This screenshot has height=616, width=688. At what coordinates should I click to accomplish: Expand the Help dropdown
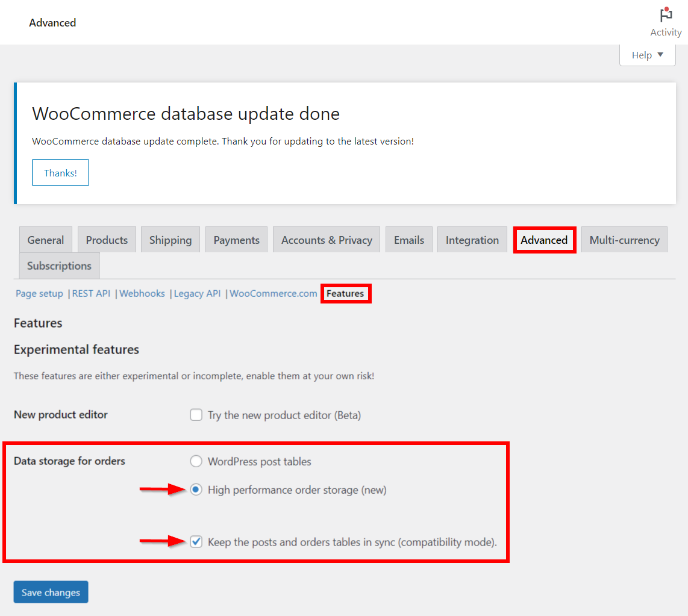click(647, 55)
